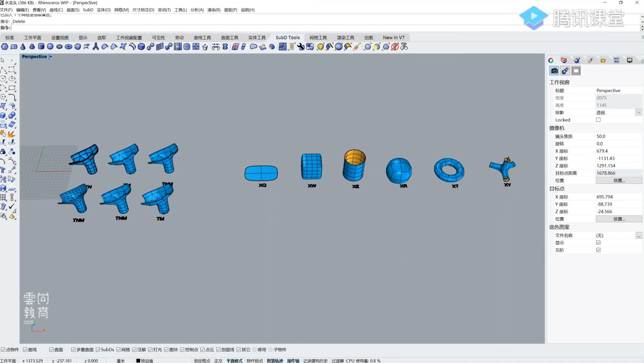The image size is (644, 363).
Task: Click camera 位置 放置 button
Action: coord(619,181)
